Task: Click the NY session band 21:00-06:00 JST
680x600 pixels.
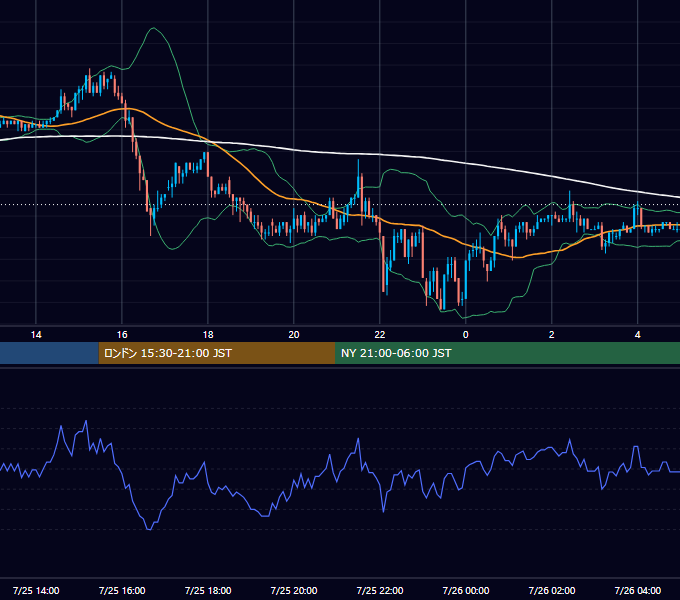Action: point(507,353)
